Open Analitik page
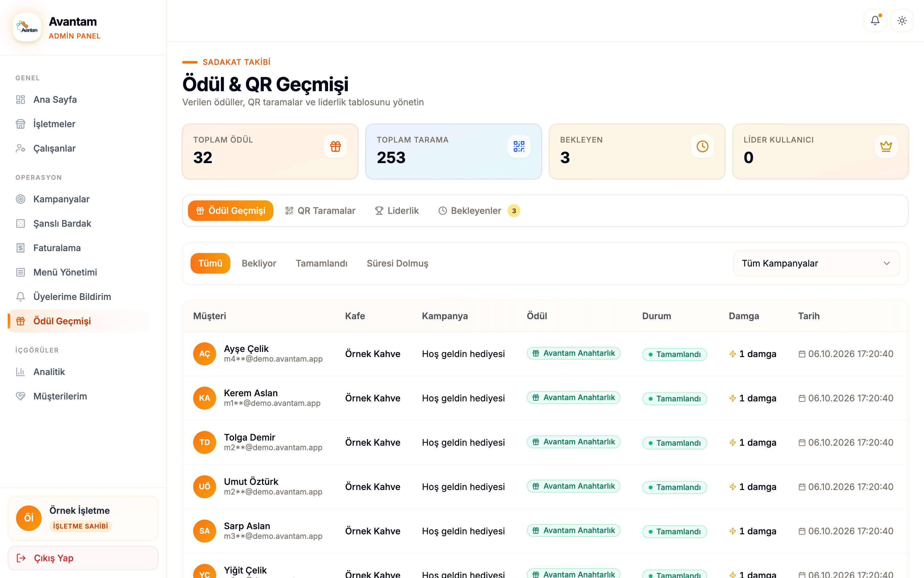 pos(79,372)
